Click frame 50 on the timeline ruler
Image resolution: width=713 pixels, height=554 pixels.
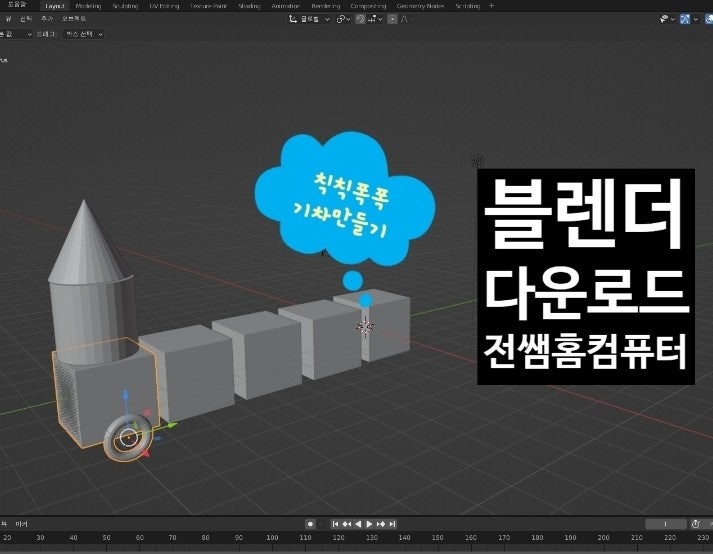click(x=106, y=538)
